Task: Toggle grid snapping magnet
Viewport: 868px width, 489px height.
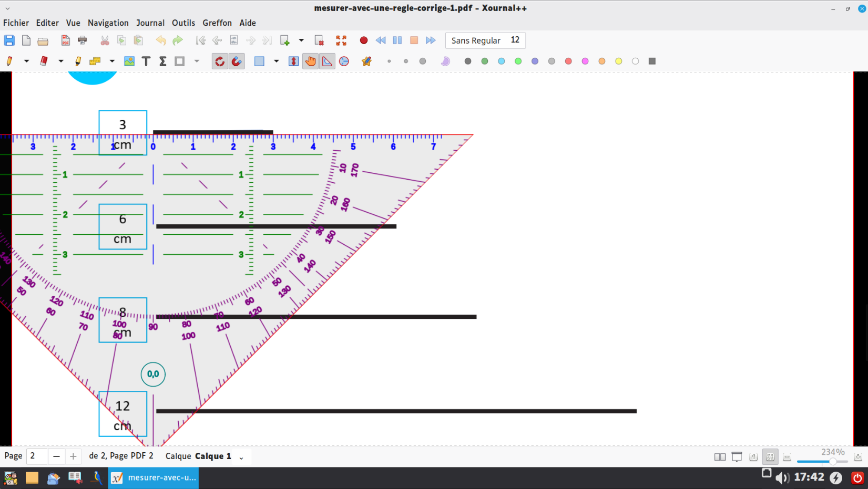Action: pyautogui.click(x=237, y=61)
